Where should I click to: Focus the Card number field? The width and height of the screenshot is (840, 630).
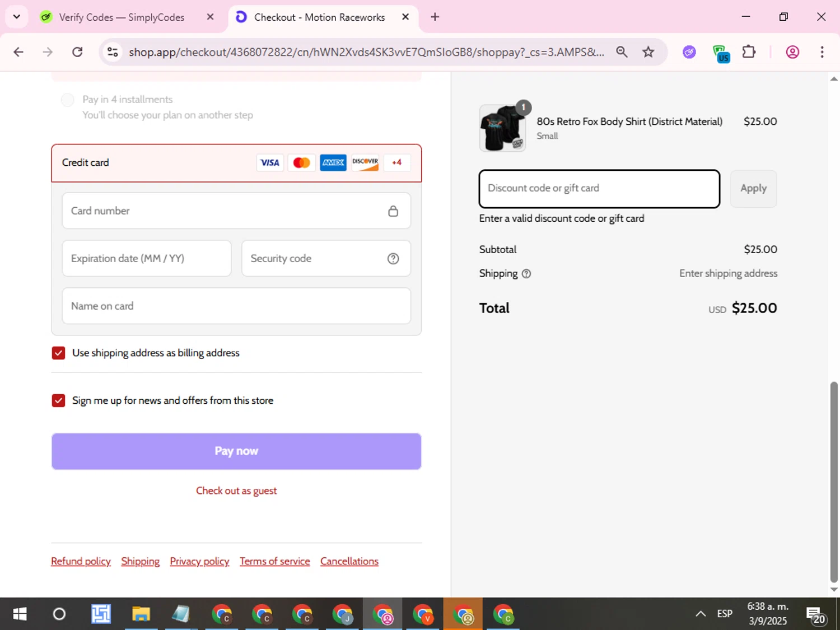point(236,211)
